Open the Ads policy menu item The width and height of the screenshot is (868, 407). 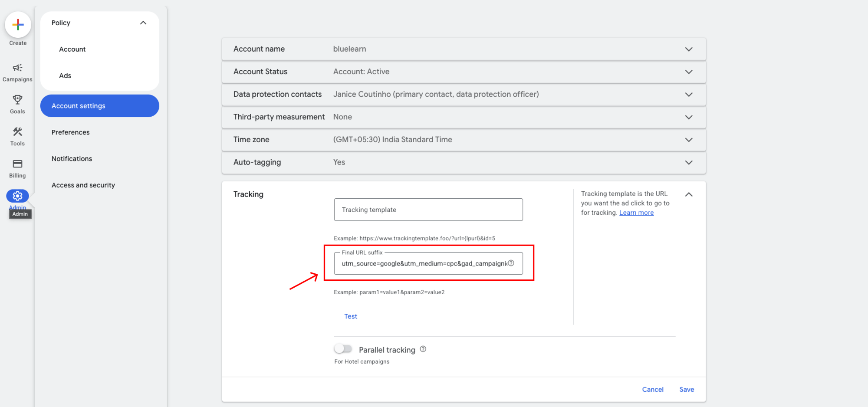pyautogui.click(x=65, y=75)
